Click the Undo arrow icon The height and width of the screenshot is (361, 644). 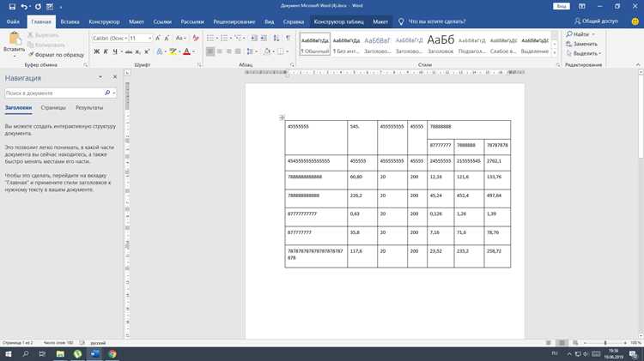coord(24,7)
